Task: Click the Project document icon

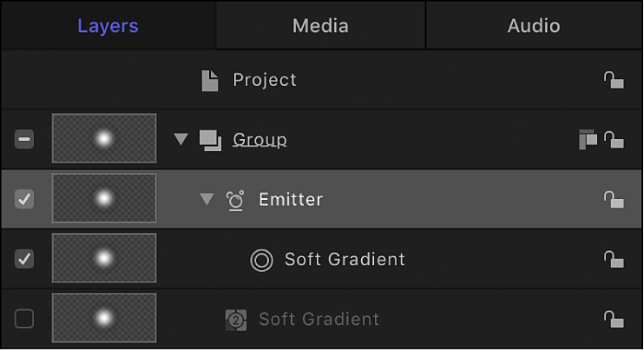Action: point(210,81)
